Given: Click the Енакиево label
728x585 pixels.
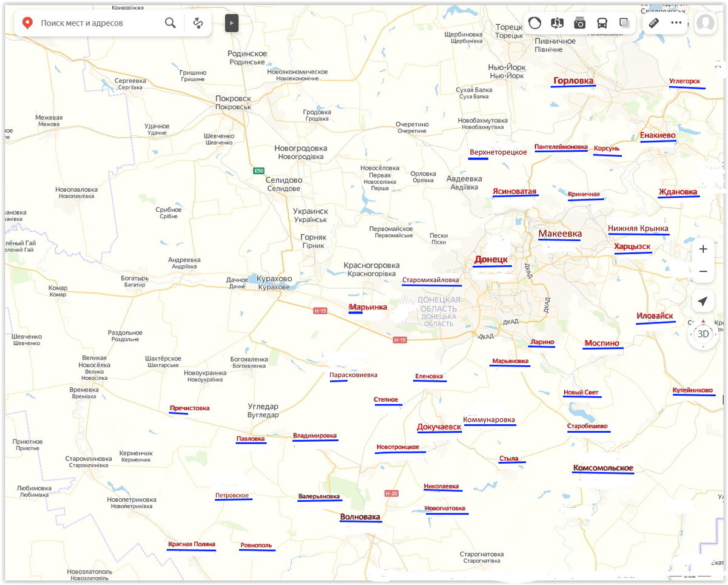Looking at the screenshot, I should point(658,135).
